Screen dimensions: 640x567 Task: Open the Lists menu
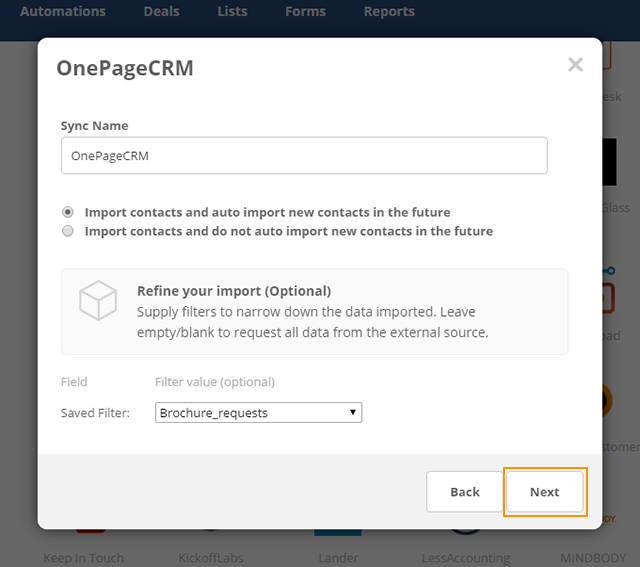(x=232, y=11)
